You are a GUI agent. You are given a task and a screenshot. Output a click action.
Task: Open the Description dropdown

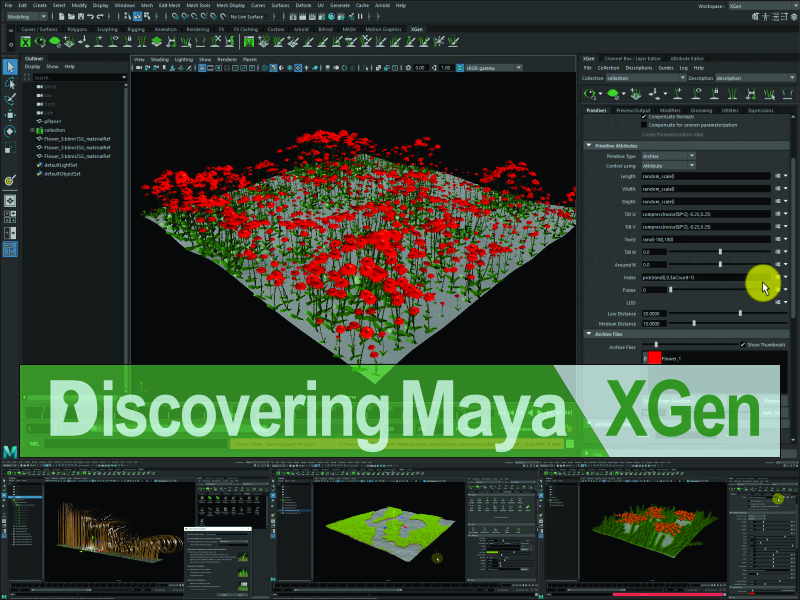click(755, 78)
